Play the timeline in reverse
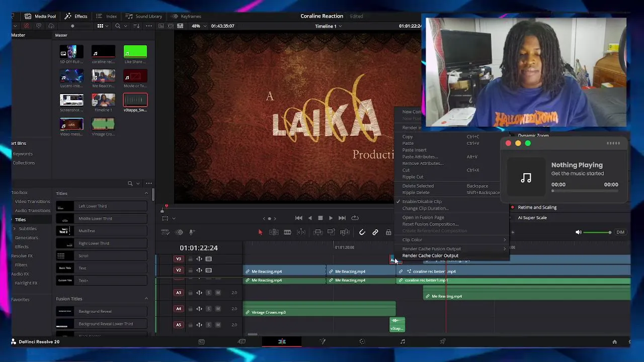 (310, 218)
